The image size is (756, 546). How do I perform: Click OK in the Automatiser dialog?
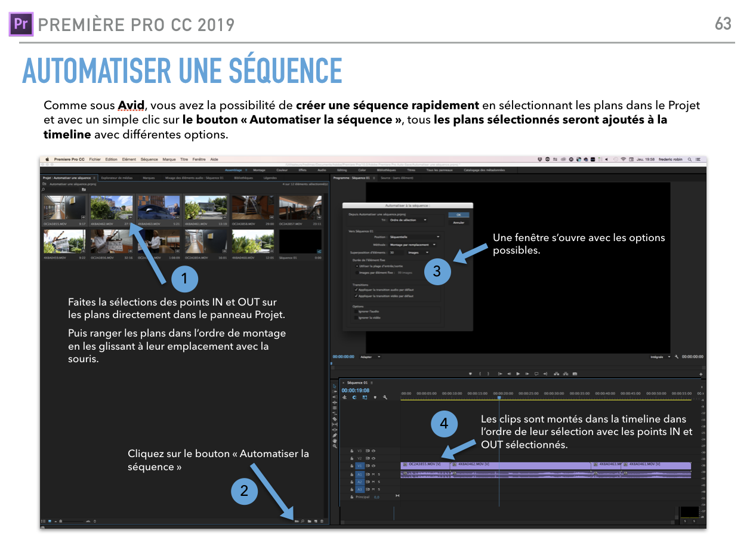[458, 214]
